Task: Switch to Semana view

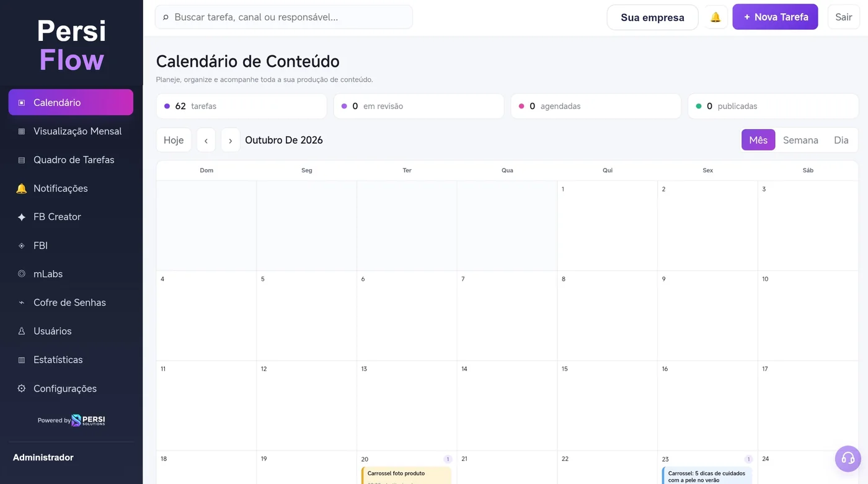Action: pyautogui.click(x=800, y=140)
